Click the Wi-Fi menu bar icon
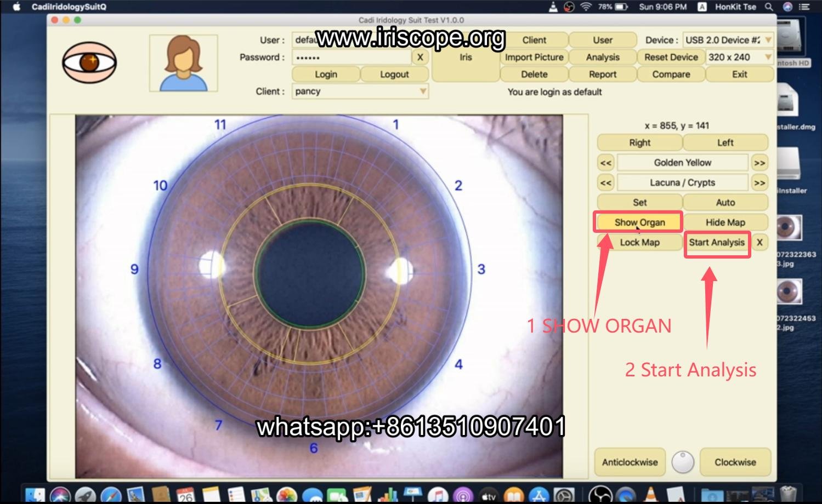This screenshot has width=822, height=504. [x=586, y=7]
